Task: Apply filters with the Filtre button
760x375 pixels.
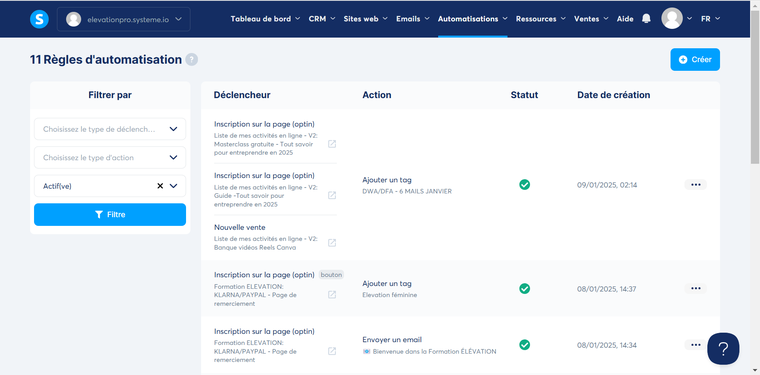Action: pos(110,215)
